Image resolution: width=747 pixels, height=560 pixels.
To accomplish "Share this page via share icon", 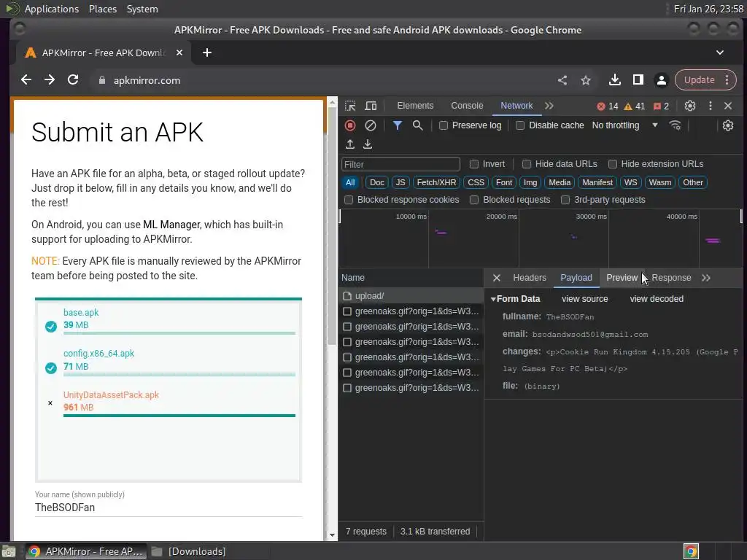I will click(562, 80).
